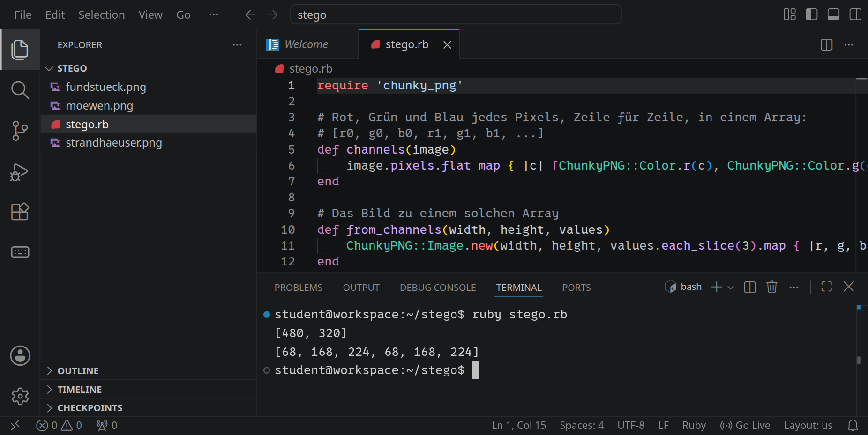Open the terminal launch profile dropdown

pyautogui.click(x=730, y=288)
